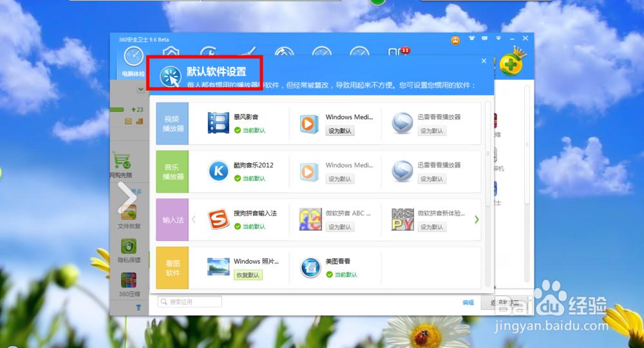Click the 迅雷看看播放器 icon in 音乐播放器 row
This screenshot has width=644, height=348.
pos(402,171)
